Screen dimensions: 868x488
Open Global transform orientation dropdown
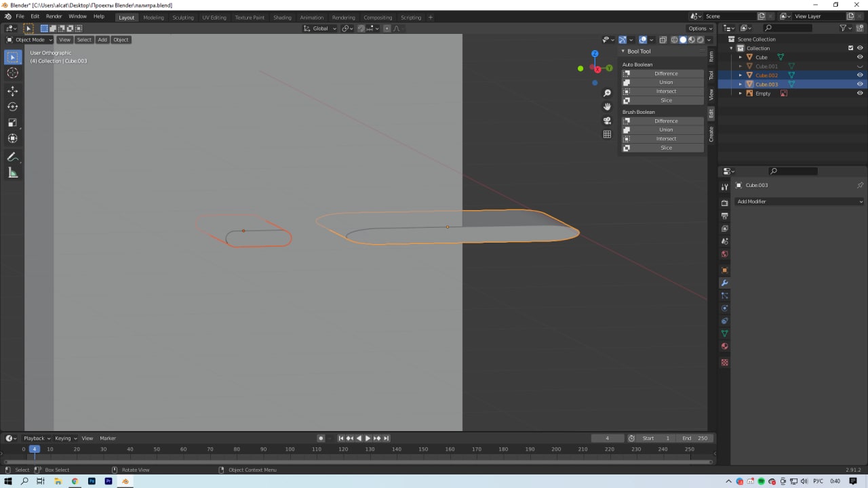point(319,28)
